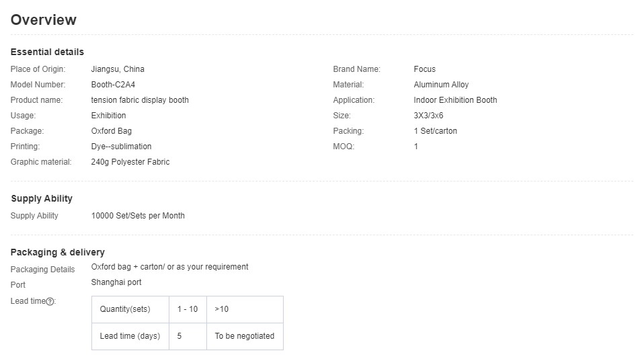This screenshot has width=644, height=363.
Task: Click the Shanghai port value
Action: (x=116, y=282)
